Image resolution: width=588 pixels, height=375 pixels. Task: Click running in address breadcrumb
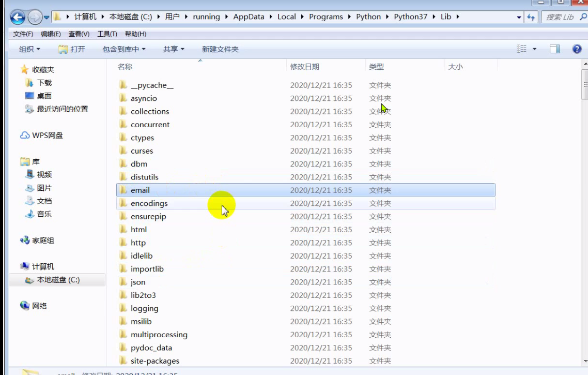point(206,17)
